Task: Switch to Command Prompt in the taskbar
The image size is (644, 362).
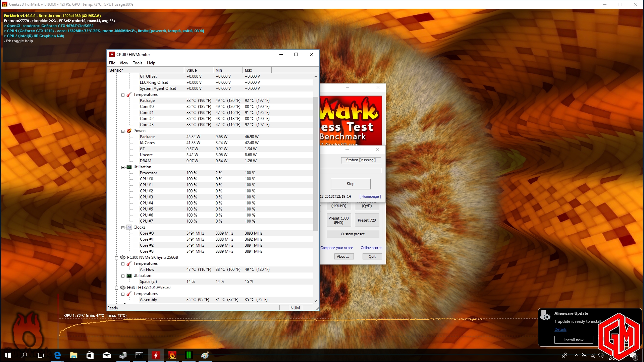Action: pyautogui.click(x=139, y=355)
